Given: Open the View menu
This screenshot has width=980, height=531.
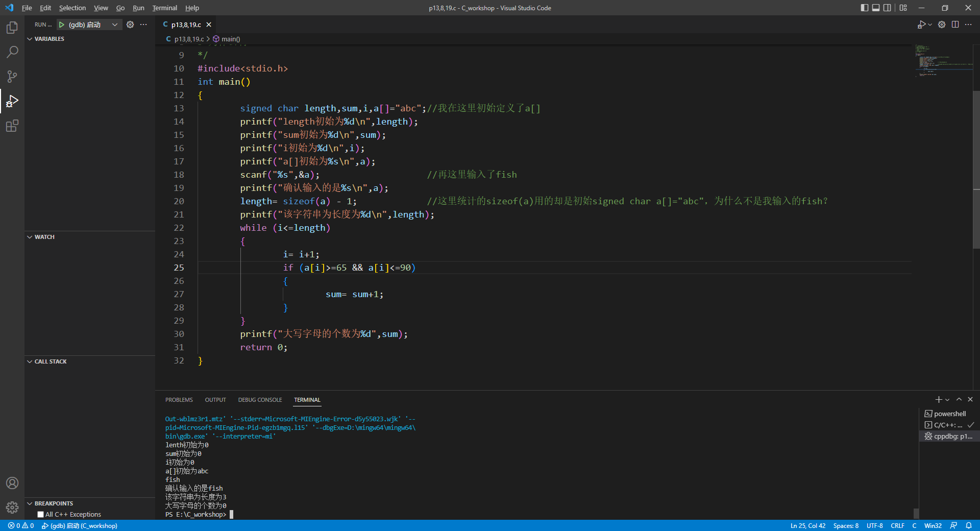Looking at the screenshot, I should coord(101,8).
